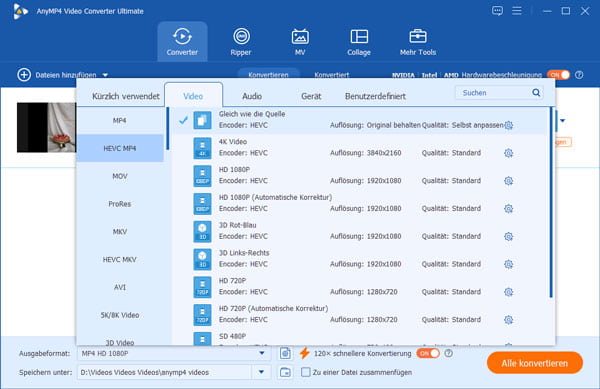Select ProRes format in sidebar
600x389 pixels.
[x=120, y=204]
